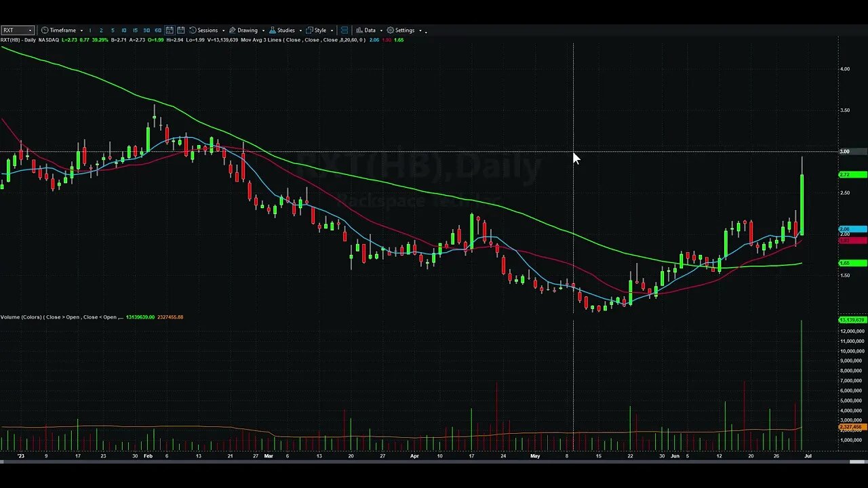868x488 pixels.
Task: Click the tall green latest volume bar
Action: click(x=802, y=386)
